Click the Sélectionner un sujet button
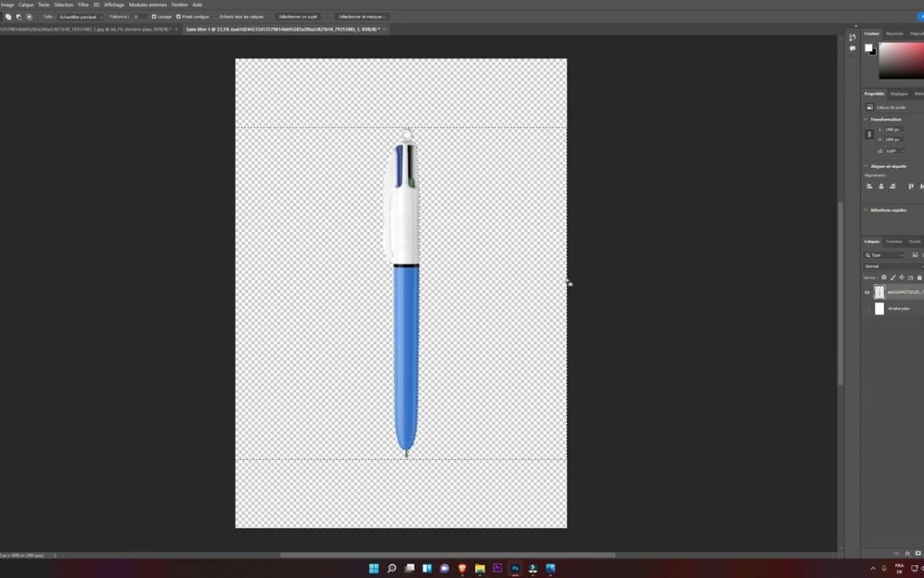This screenshot has width=924, height=578. coord(298,16)
